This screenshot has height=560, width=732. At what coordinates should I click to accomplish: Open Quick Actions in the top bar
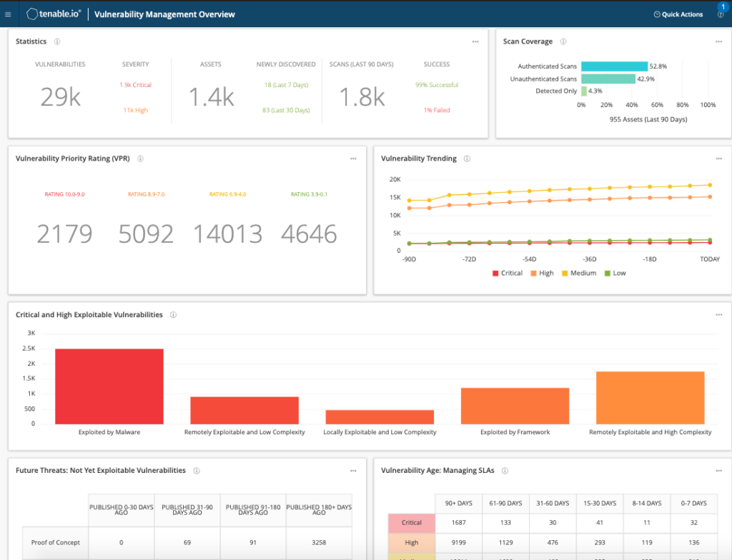(x=678, y=14)
